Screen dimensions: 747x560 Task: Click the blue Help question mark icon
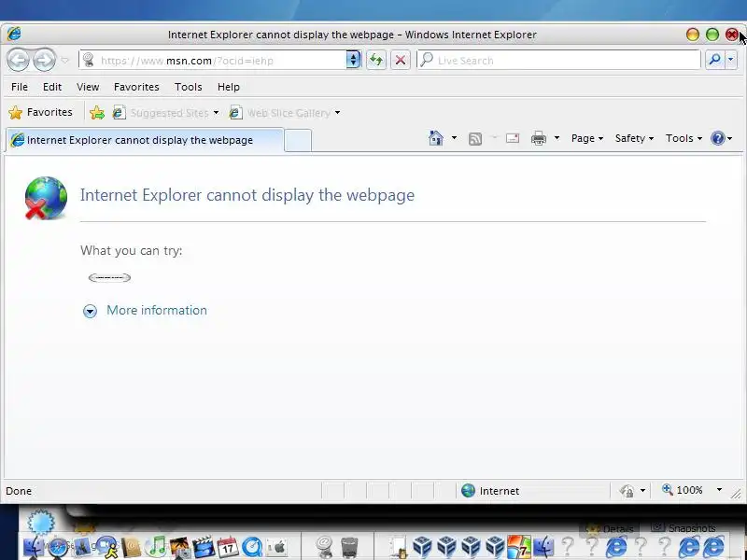(717, 138)
